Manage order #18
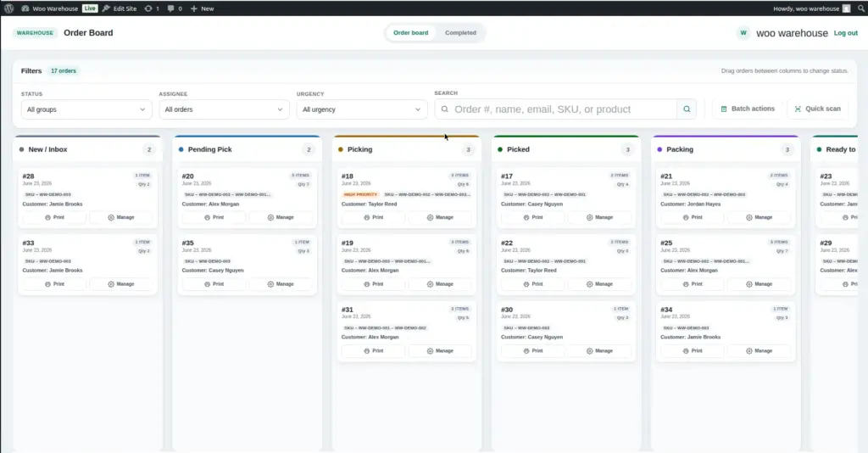The width and height of the screenshot is (868, 453). tap(440, 218)
